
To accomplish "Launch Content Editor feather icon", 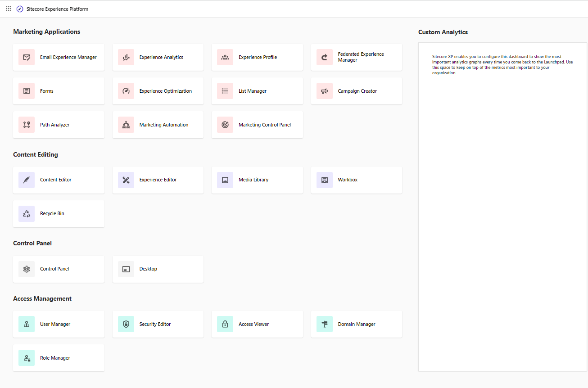I will pos(27,180).
